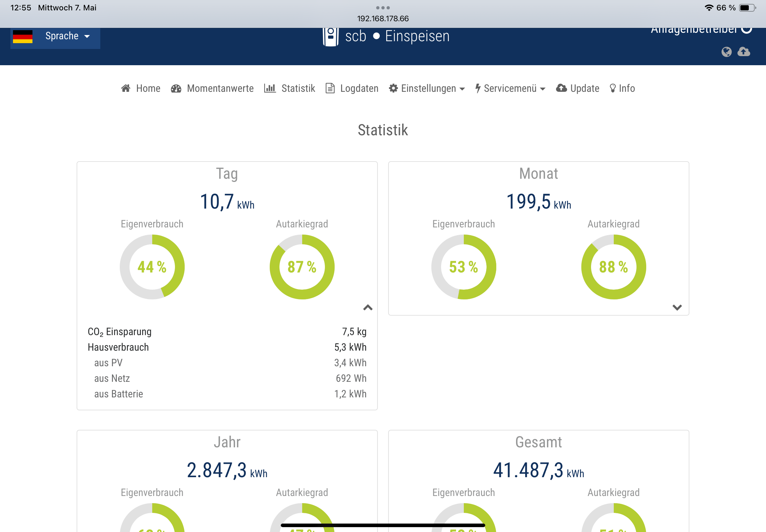Click the Momentanwerte gauge icon
766x532 pixels.
click(176, 88)
